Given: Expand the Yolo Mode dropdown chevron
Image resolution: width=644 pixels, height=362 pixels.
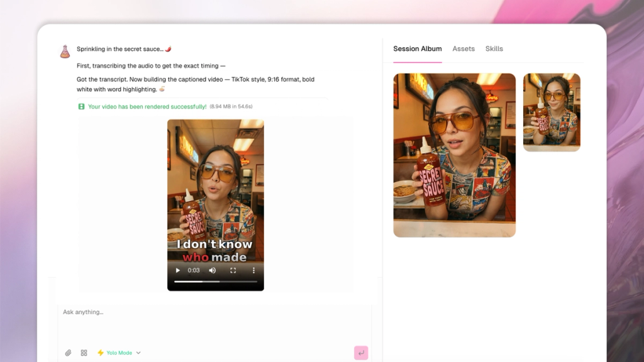Looking at the screenshot, I should 138,353.
